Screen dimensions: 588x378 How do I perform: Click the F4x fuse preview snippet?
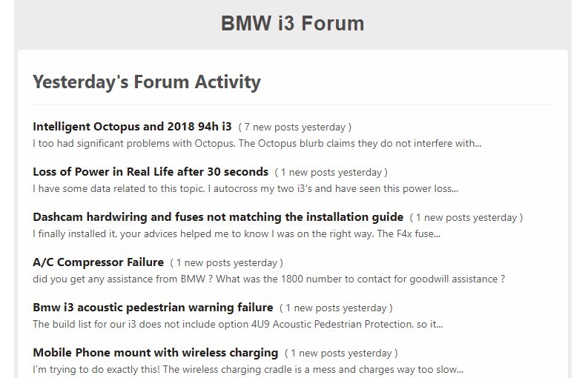pyautogui.click(x=237, y=233)
